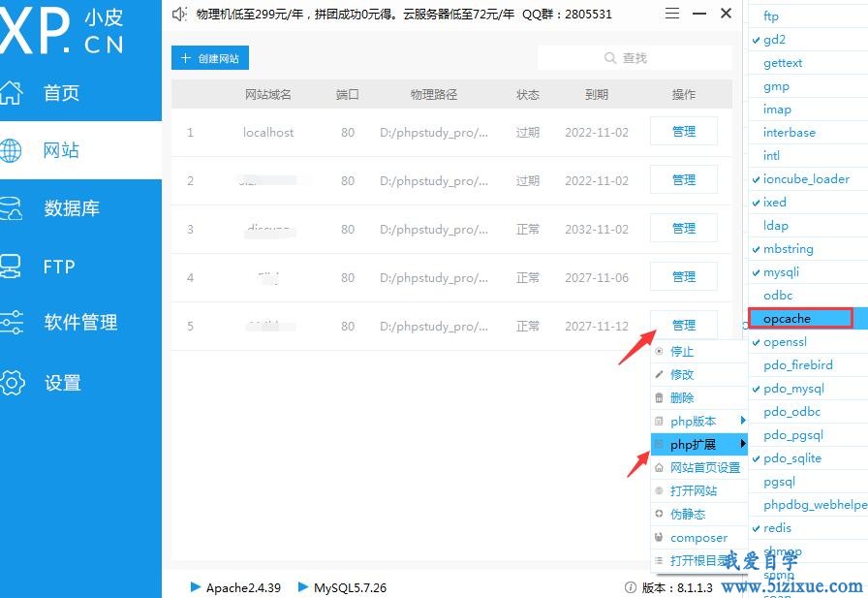The width and height of the screenshot is (868, 598).
Task: Open 管理 dropdown for localhost
Action: point(684,131)
